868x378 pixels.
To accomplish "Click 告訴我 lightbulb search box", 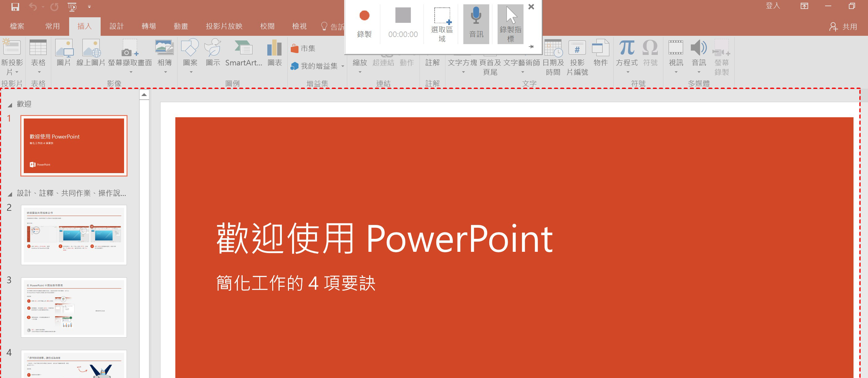I will point(332,26).
